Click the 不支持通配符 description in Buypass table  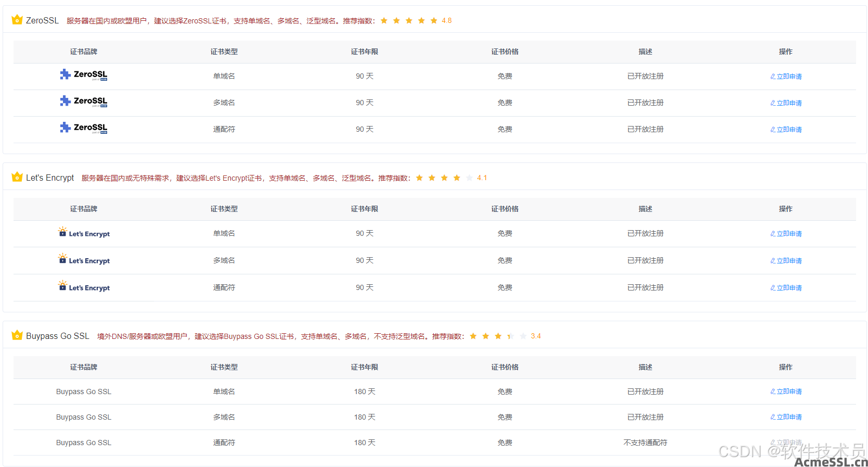pos(645,443)
